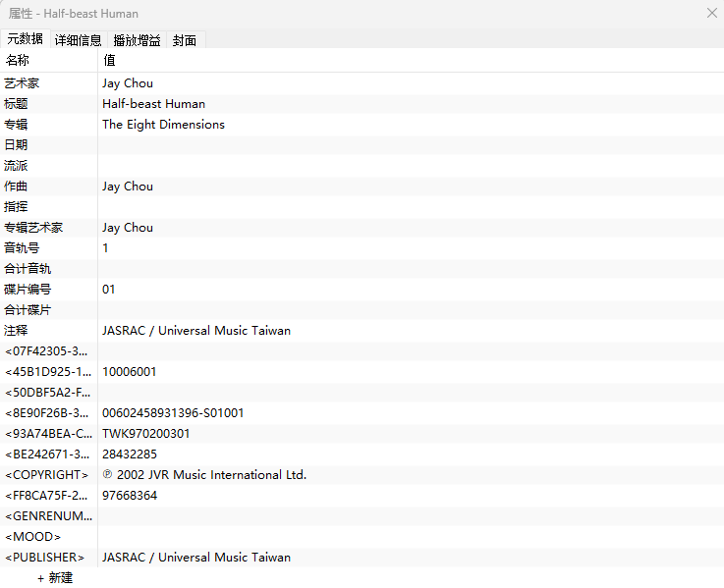Select the <50DBF5A2-F... field row

point(362,393)
